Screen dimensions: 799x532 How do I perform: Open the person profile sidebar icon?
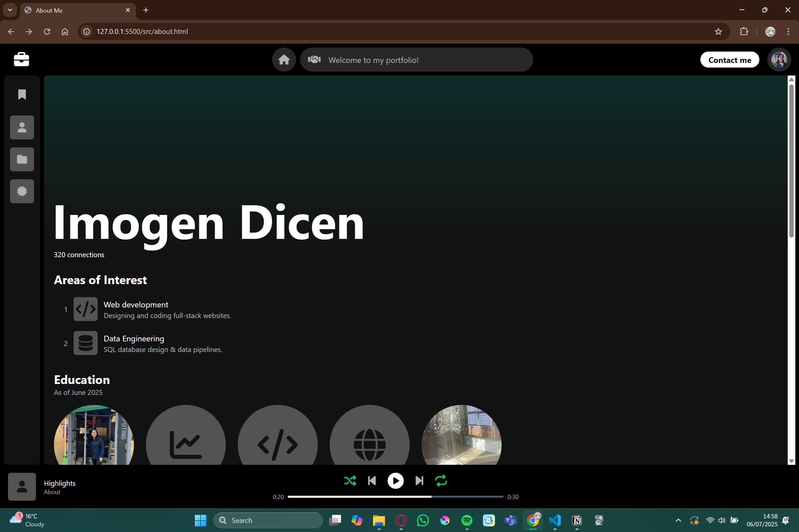[x=22, y=127]
